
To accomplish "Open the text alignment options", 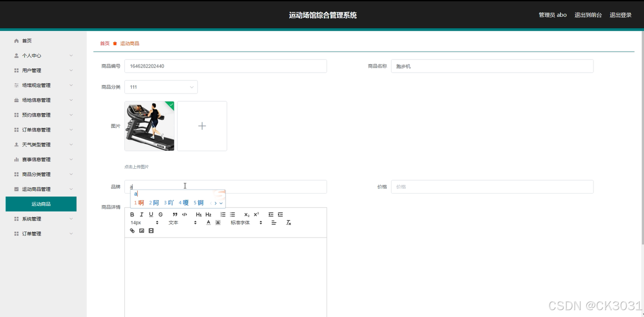I will pos(274,223).
